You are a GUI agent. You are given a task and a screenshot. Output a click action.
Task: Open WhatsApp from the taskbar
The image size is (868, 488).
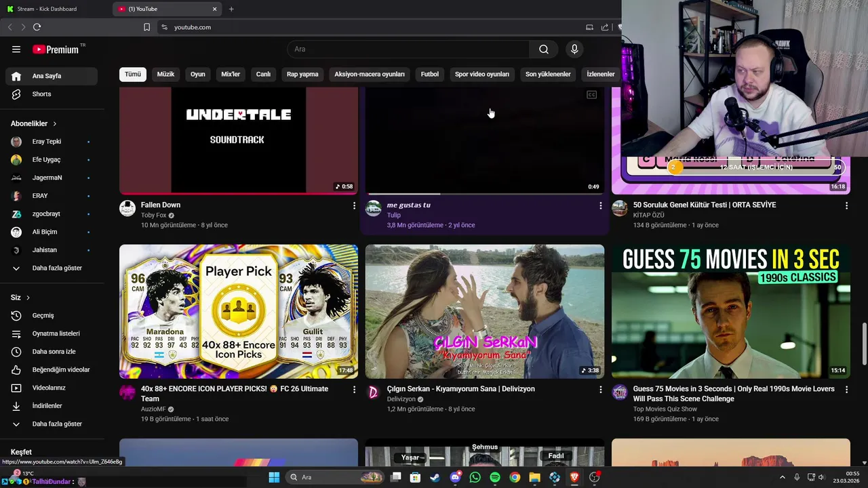coord(475,477)
